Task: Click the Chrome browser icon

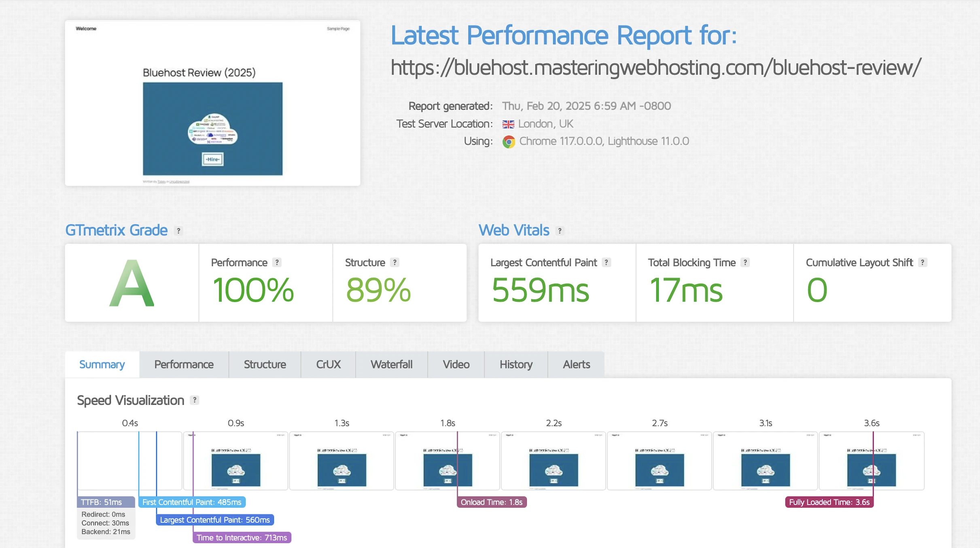Action: (509, 142)
